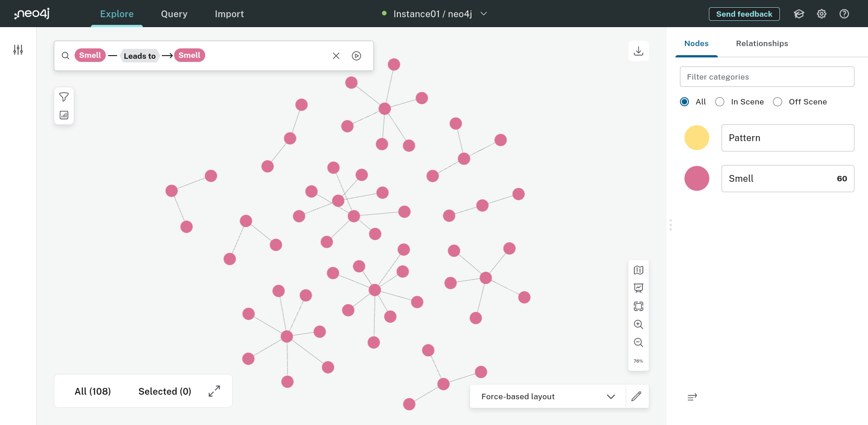
Task: Click the pencil edit layout icon
Action: tap(637, 397)
